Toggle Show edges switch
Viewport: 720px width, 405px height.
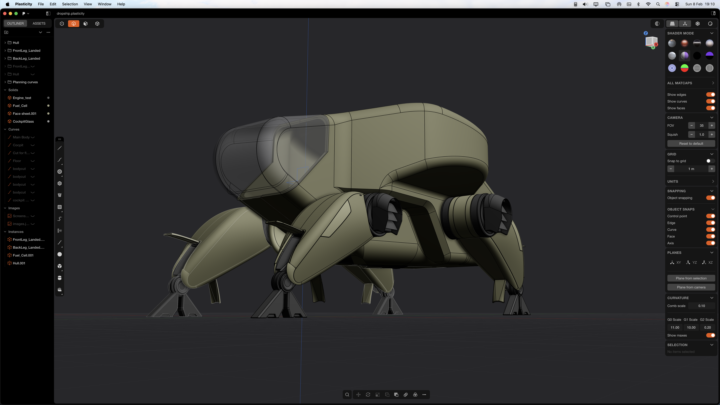[710, 95]
